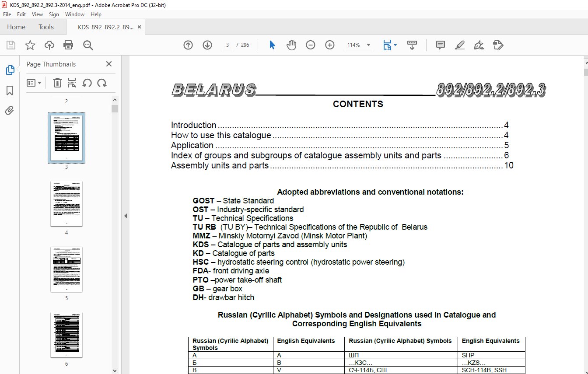Open the Sign document tool
This screenshot has height=374, width=588.
pyautogui.click(x=479, y=45)
